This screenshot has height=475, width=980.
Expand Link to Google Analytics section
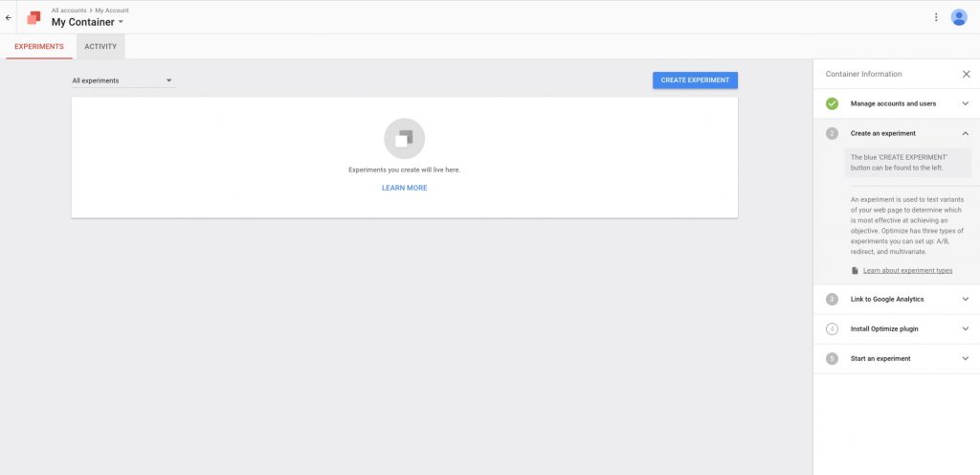coord(965,300)
